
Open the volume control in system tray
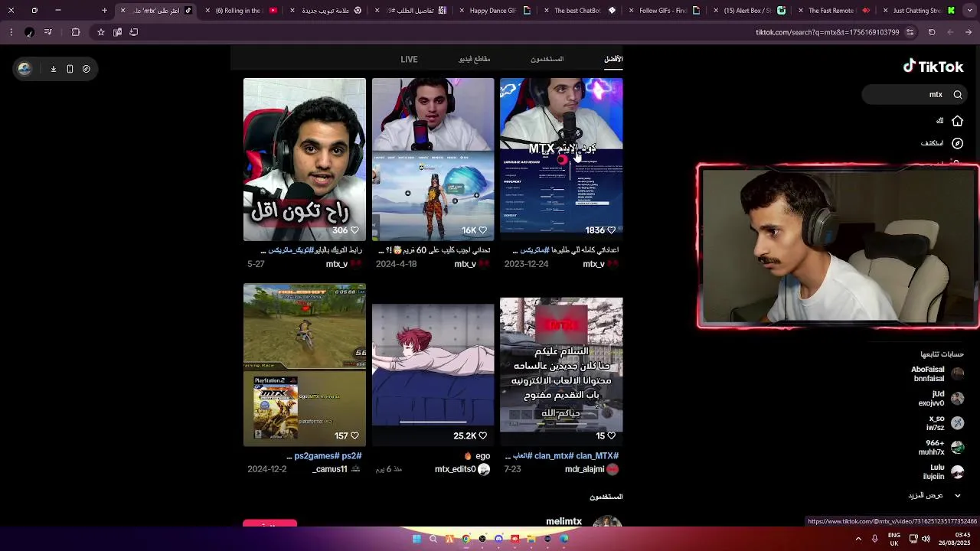[926, 539]
